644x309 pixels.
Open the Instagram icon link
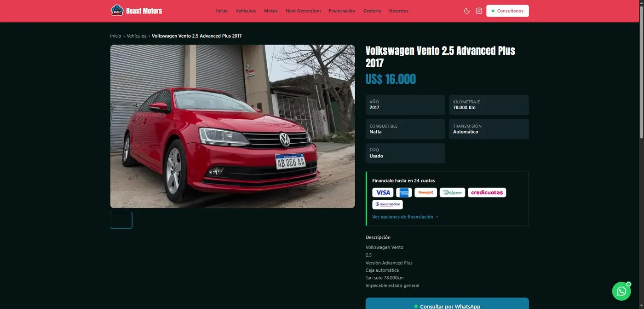479,11
